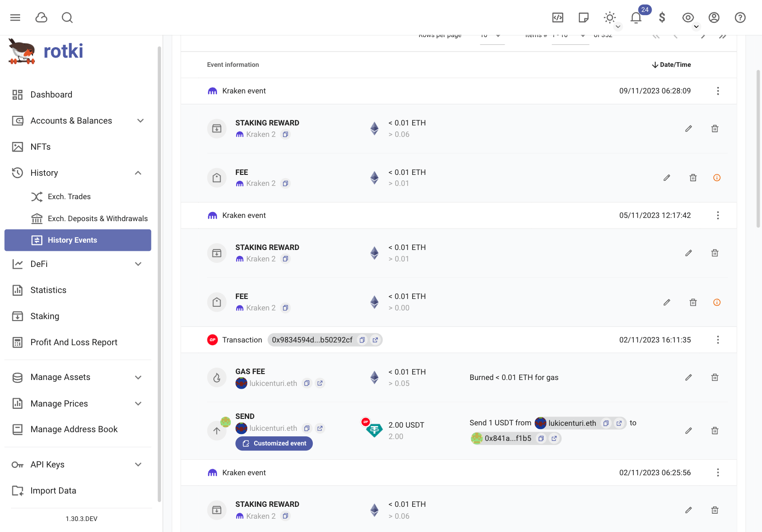
Task: Expand Accounts & Balances section
Action: (x=78, y=121)
